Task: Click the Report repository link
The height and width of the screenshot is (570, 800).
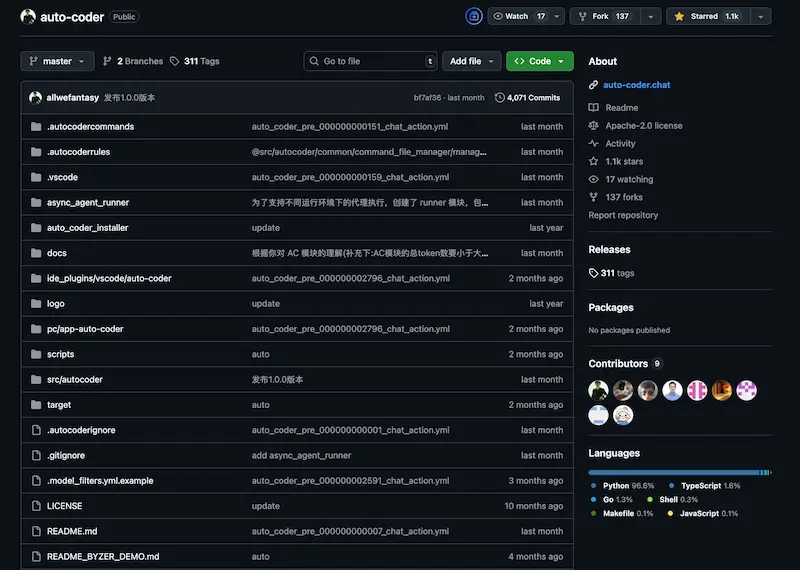Action: 623,215
